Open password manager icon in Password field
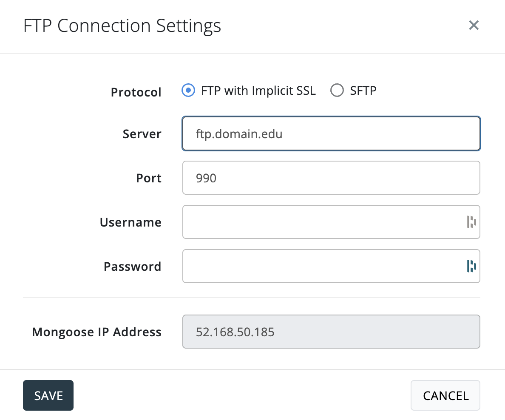The image size is (505, 420). (x=471, y=266)
